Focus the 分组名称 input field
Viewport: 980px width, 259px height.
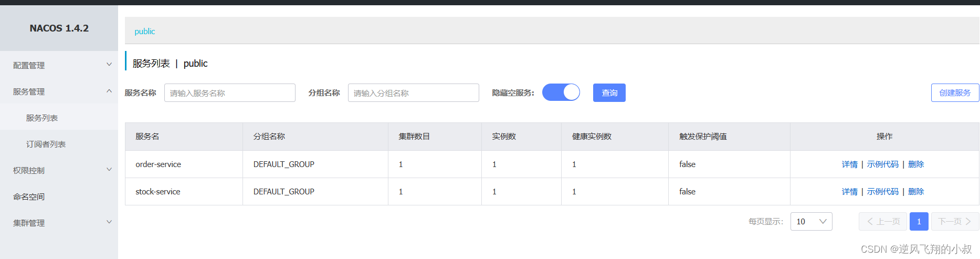(x=413, y=93)
